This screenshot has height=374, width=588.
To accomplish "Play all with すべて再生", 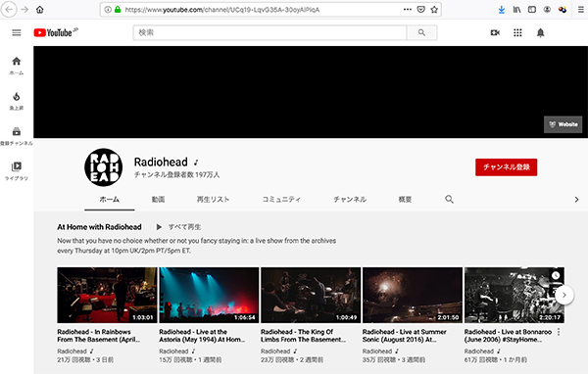I will click(x=179, y=227).
